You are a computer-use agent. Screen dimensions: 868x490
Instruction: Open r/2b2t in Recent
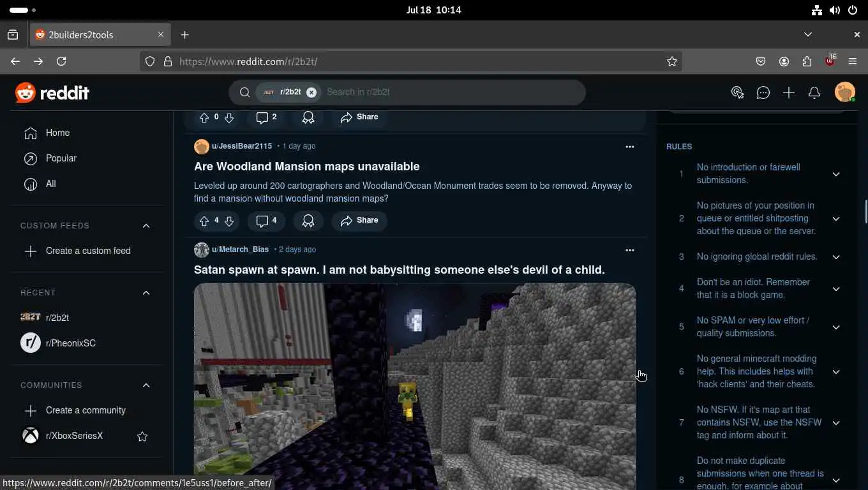[x=87, y=318]
